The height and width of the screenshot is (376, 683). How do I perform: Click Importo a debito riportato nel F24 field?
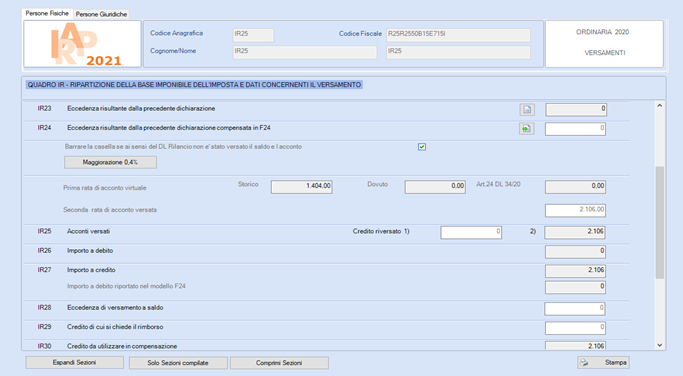coord(575,287)
